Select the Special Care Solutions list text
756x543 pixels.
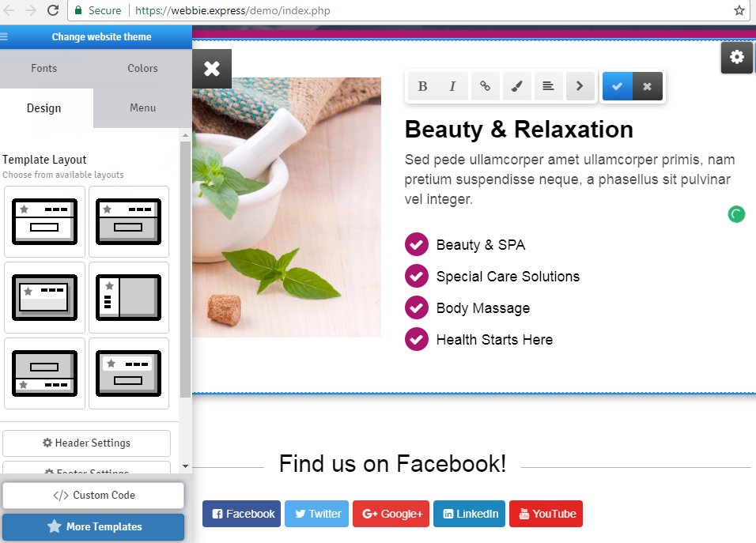click(x=508, y=277)
